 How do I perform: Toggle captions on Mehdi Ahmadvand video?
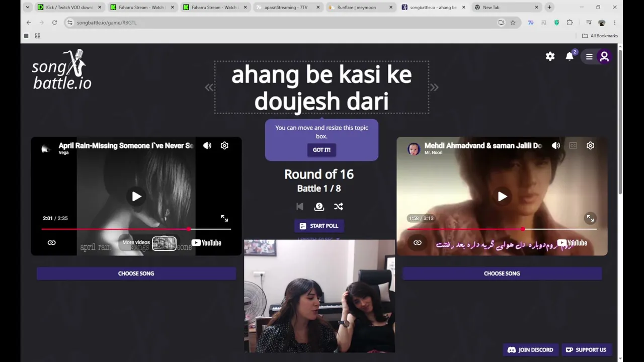(573, 146)
